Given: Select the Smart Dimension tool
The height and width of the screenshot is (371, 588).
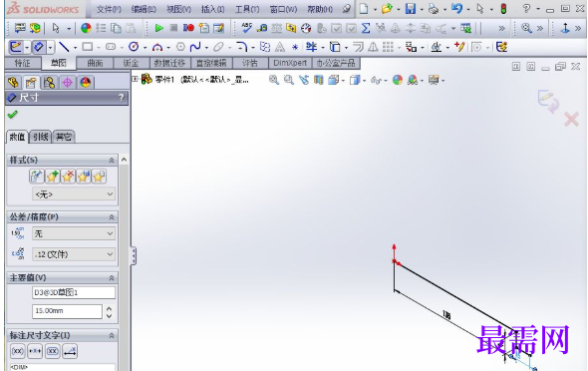Looking at the screenshot, I should 39,47.
